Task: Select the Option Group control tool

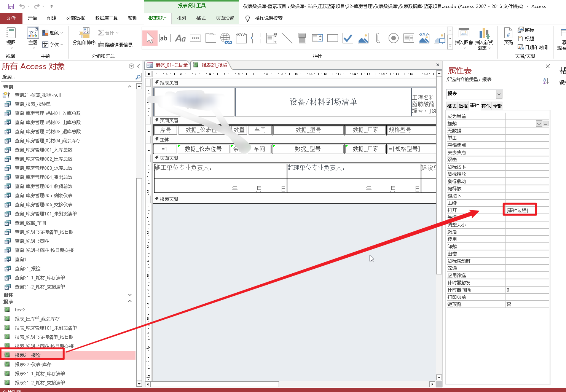Action: pos(241,38)
